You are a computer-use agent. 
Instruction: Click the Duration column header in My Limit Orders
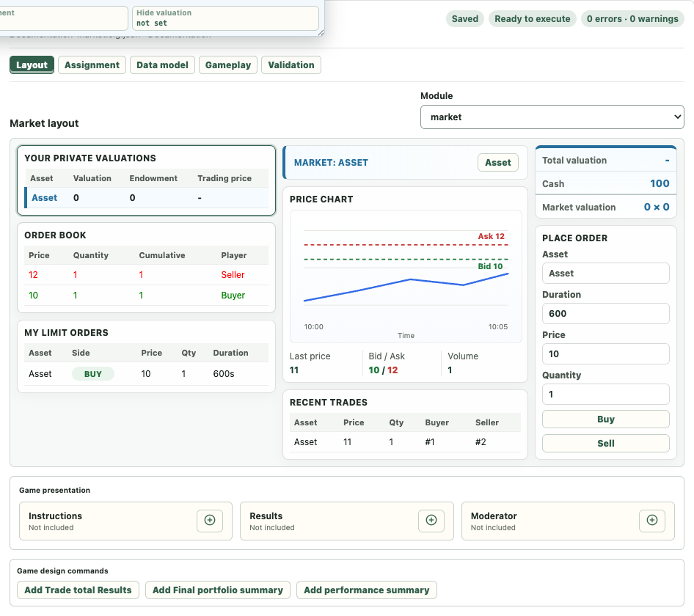[230, 353]
